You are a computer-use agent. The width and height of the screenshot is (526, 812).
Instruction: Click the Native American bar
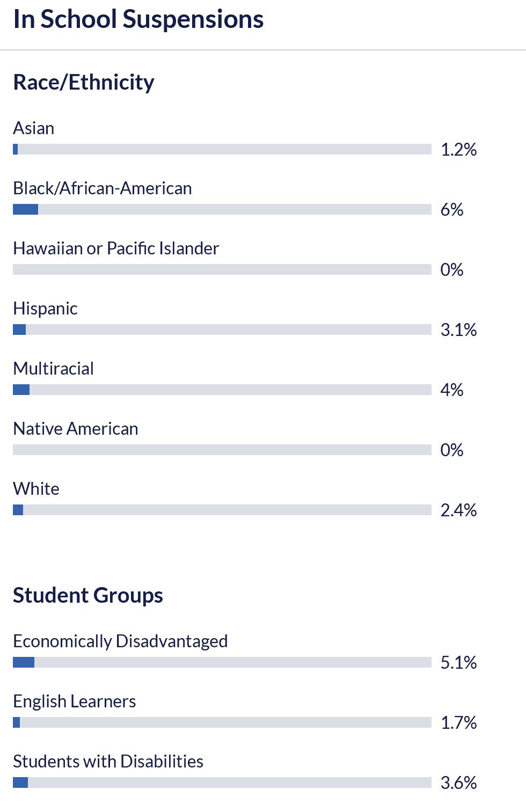(x=222, y=450)
